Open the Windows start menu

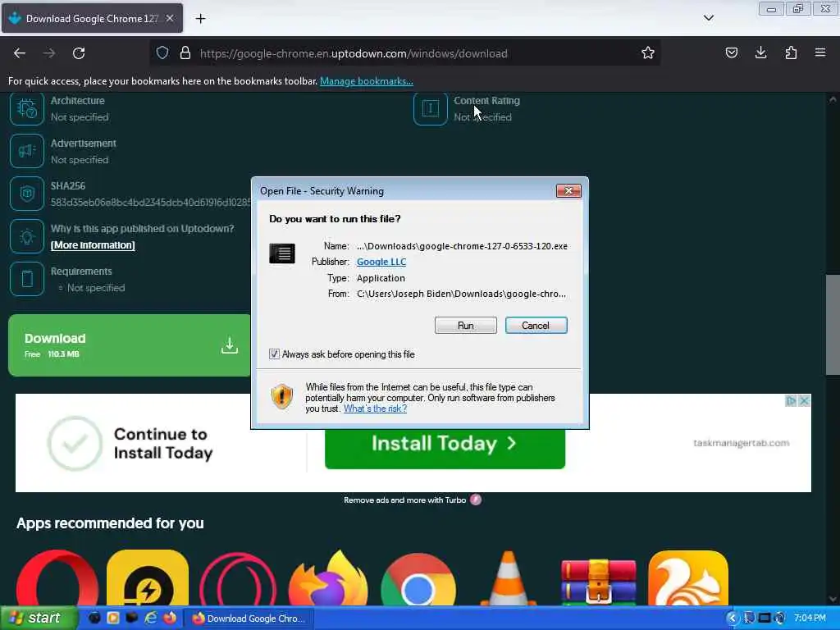coord(38,619)
